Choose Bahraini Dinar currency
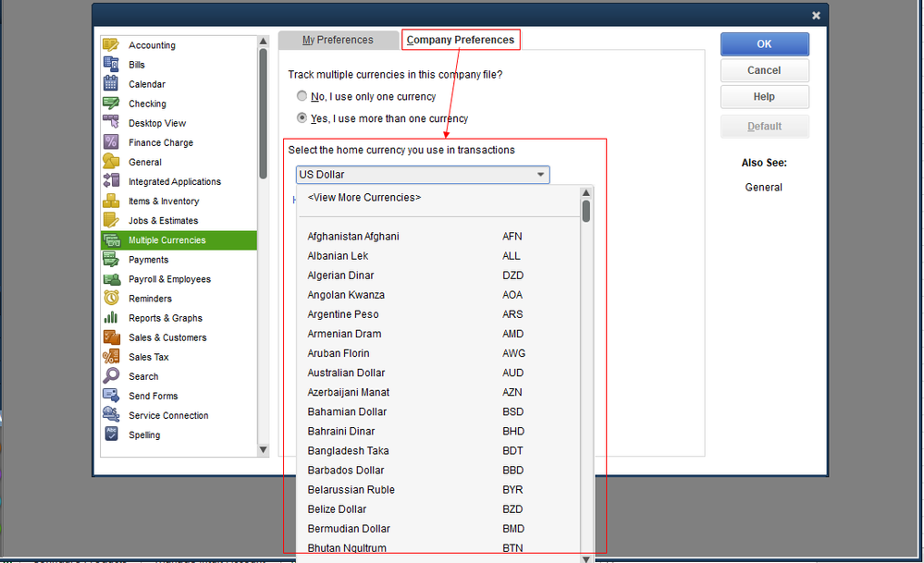Screen dimensions: 924x563 [439, 431]
